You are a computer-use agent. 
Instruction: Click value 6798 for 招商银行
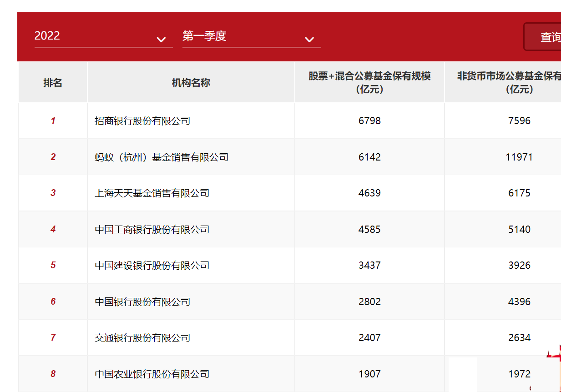[x=369, y=121]
